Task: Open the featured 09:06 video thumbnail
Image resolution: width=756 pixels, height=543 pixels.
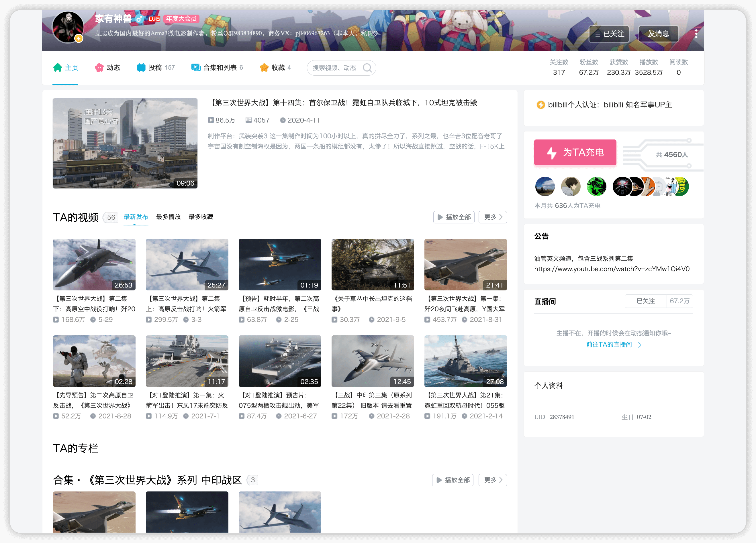Action: [x=125, y=143]
